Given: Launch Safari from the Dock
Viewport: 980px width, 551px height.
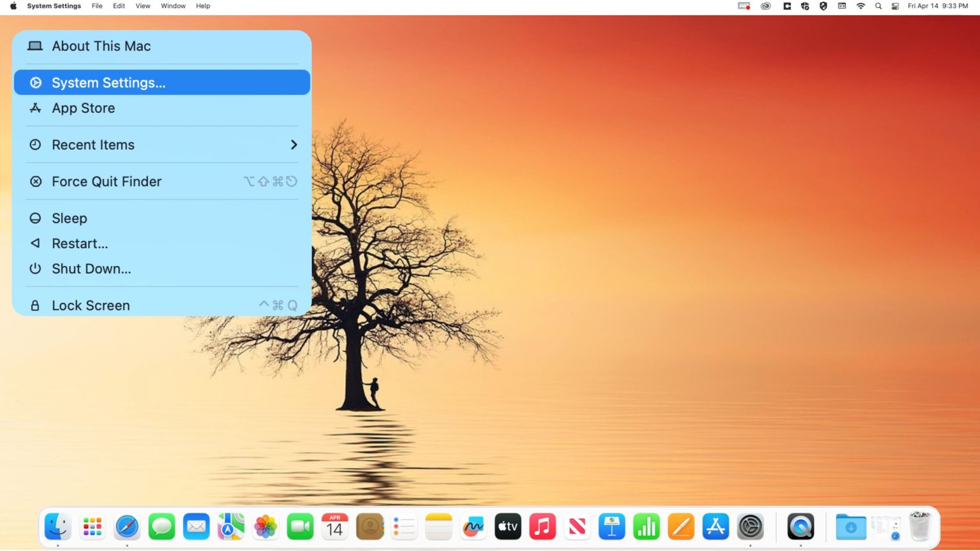Looking at the screenshot, I should [127, 527].
